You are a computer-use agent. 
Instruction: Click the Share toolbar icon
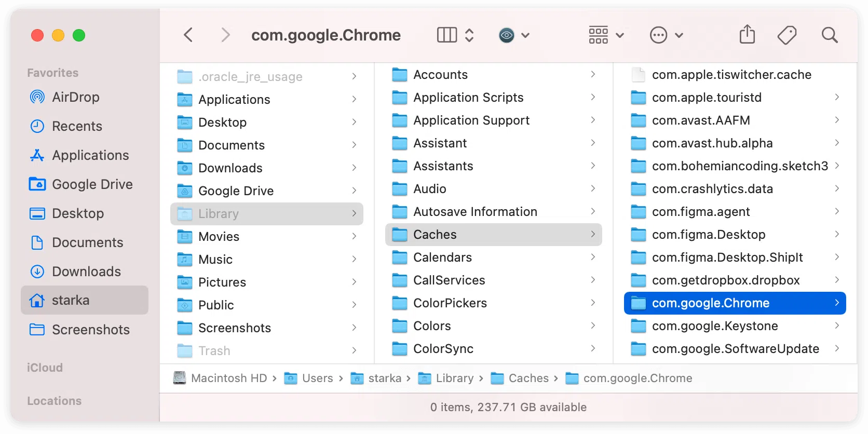point(747,35)
